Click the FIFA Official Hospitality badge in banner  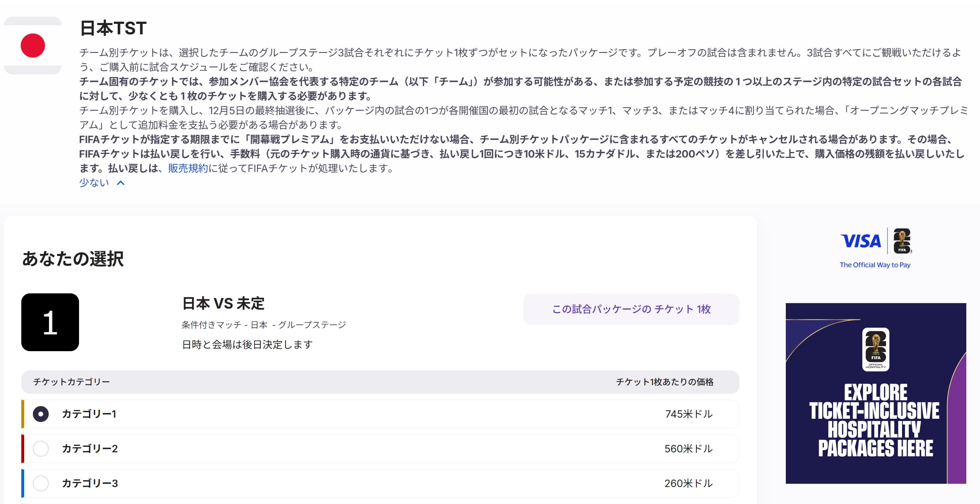tap(875, 349)
